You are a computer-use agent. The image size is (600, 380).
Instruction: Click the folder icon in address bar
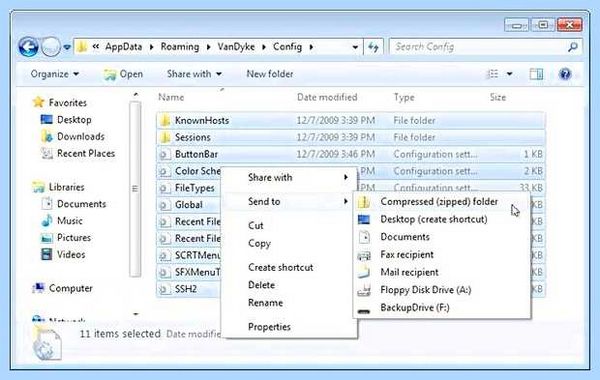(x=82, y=47)
